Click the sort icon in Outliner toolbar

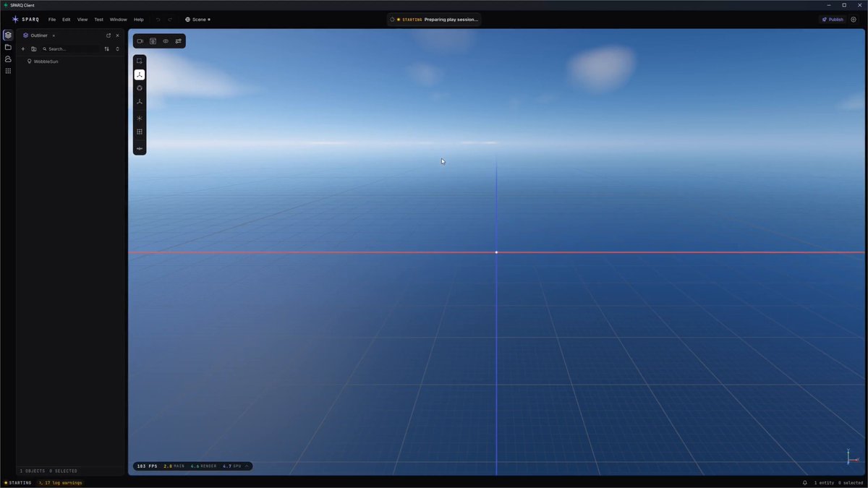click(x=107, y=49)
